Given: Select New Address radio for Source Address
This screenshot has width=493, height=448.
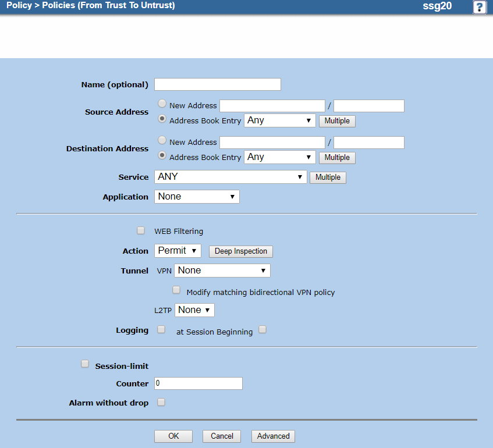Looking at the screenshot, I should tap(162, 105).
